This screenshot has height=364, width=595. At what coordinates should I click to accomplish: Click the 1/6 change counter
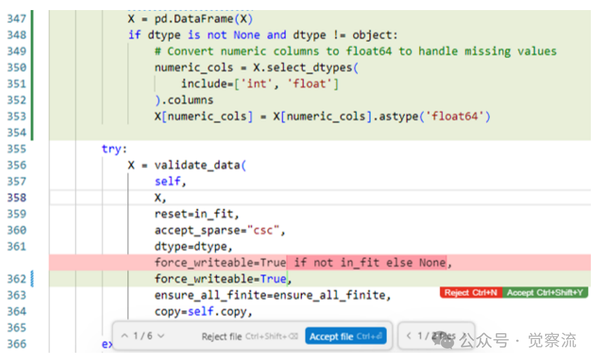[142, 336]
